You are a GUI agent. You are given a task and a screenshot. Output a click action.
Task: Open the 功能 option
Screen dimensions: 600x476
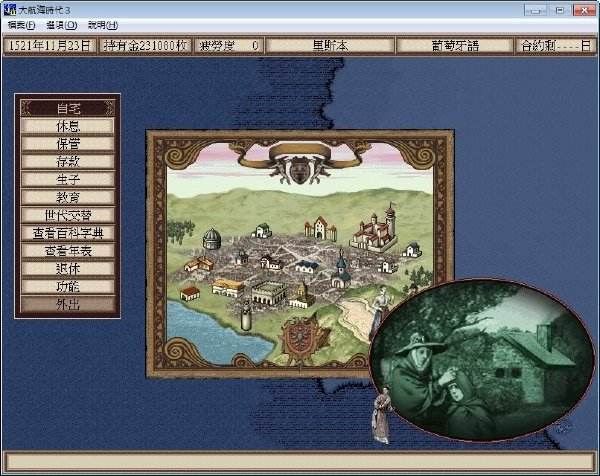(x=68, y=286)
